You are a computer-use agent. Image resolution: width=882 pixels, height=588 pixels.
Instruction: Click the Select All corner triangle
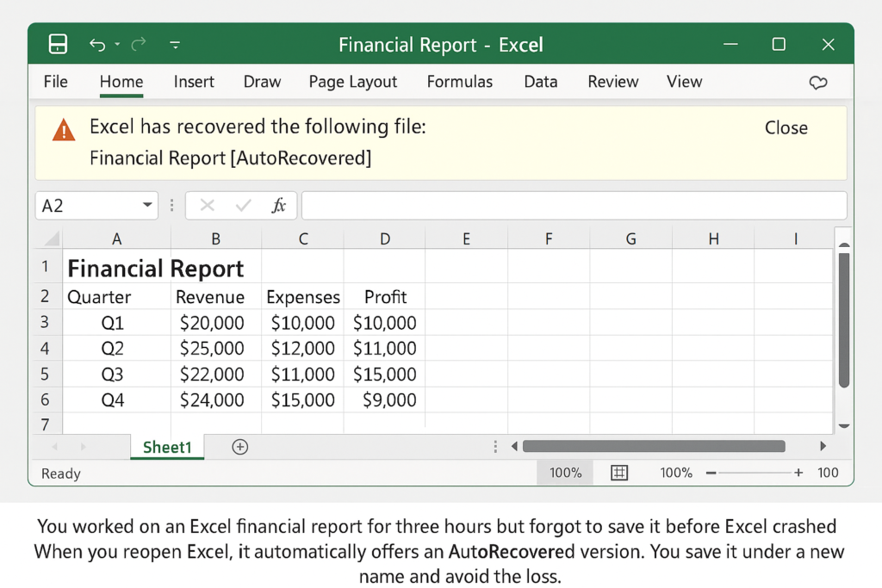[x=51, y=239]
